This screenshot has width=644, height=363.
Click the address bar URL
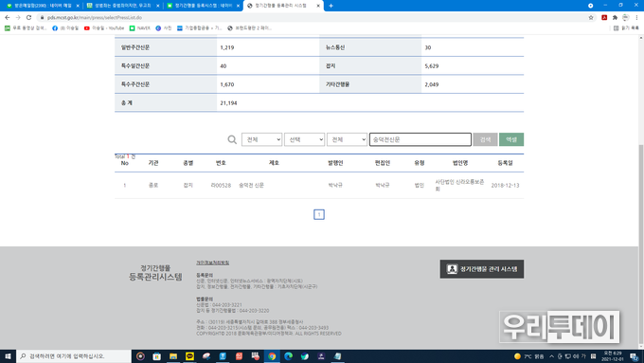tap(95, 18)
